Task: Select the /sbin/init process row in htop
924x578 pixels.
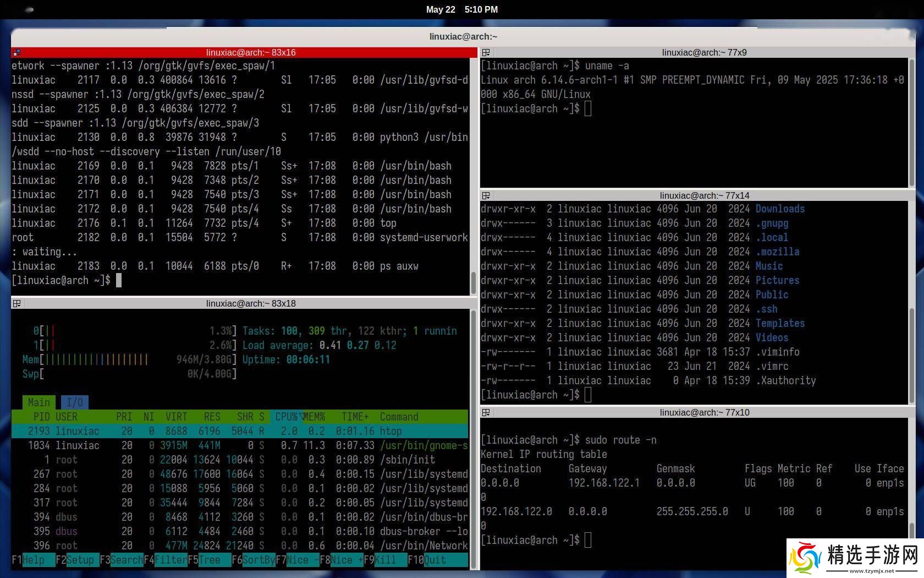Action: (239, 460)
